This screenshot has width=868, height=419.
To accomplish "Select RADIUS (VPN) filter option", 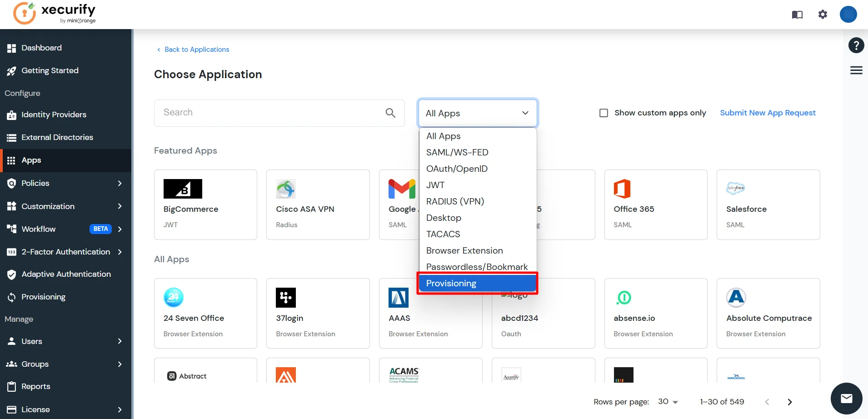I will point(478,201).
